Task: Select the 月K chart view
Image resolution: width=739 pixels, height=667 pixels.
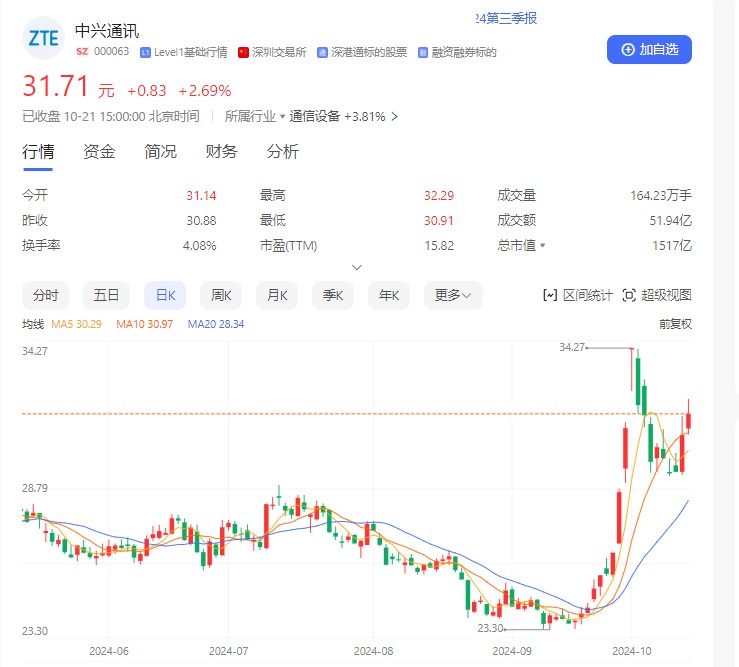Action: coord(277,296)
